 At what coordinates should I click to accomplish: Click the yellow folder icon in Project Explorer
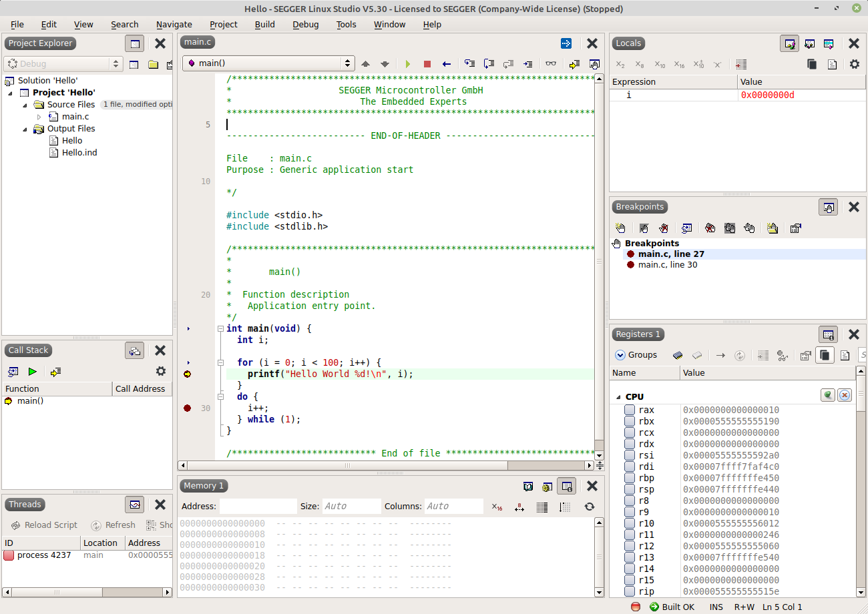coord(153,64)
